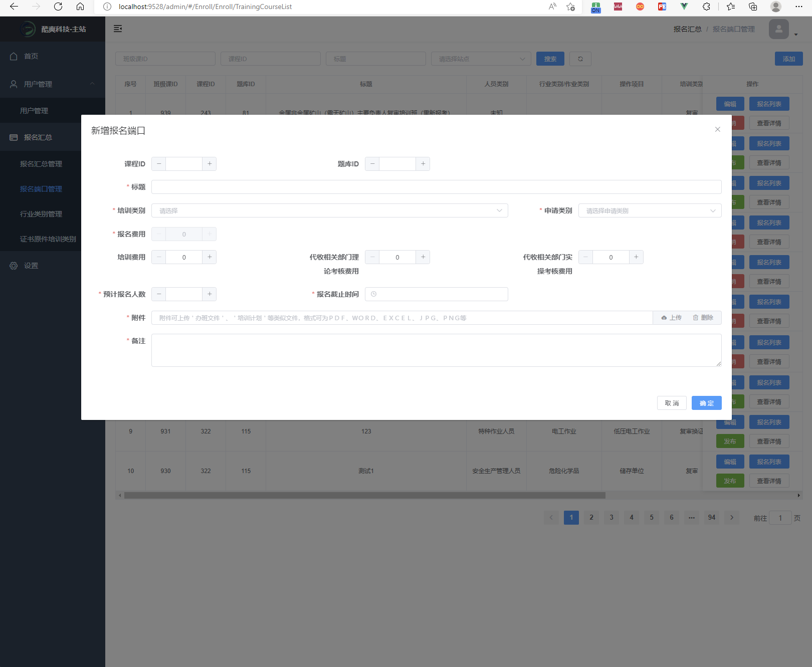The image size is (812, 667).
Task: Open the browser extensions puzzle icon
Action: pyautogui.click(x=706, y=7)
